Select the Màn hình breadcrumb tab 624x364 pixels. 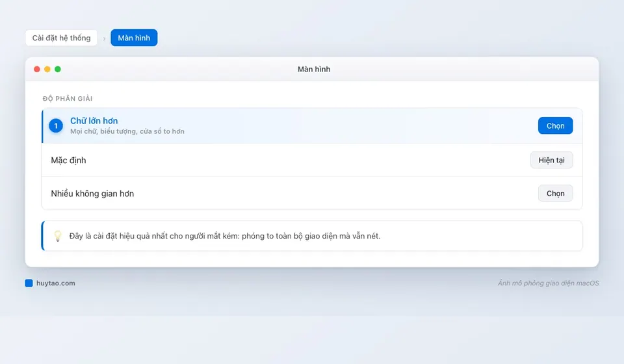point(134,38)
